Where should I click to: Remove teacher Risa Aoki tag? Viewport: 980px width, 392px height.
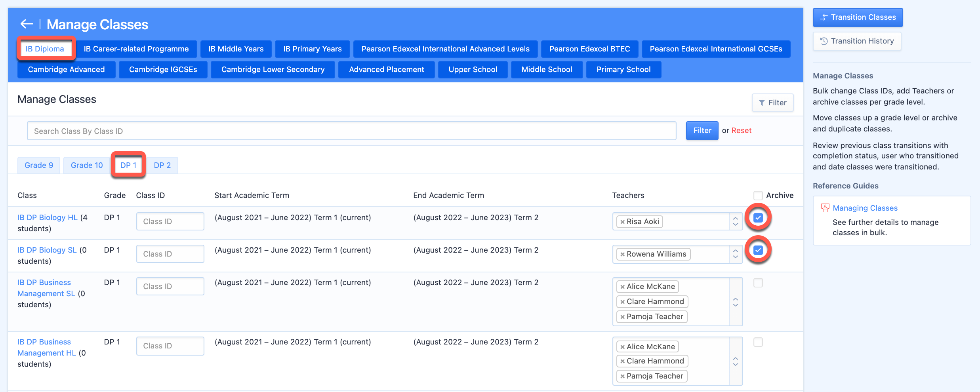pyautogui.click(x=622, y=222)
